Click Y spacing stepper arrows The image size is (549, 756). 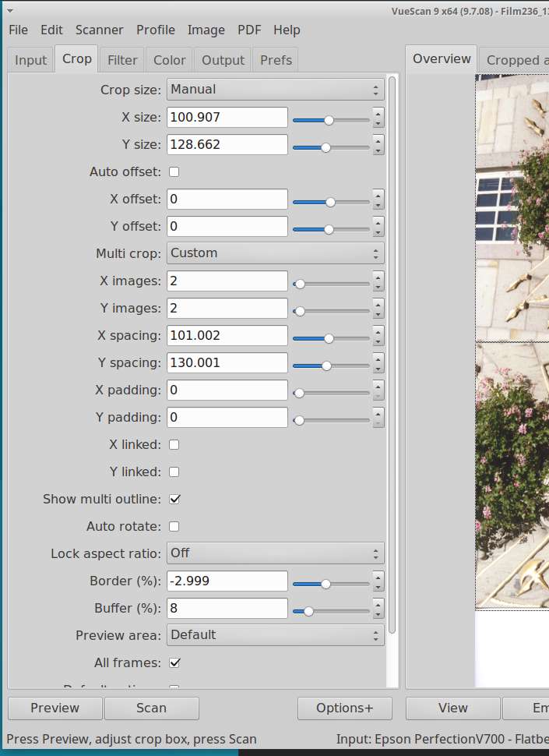pos(378,363)
